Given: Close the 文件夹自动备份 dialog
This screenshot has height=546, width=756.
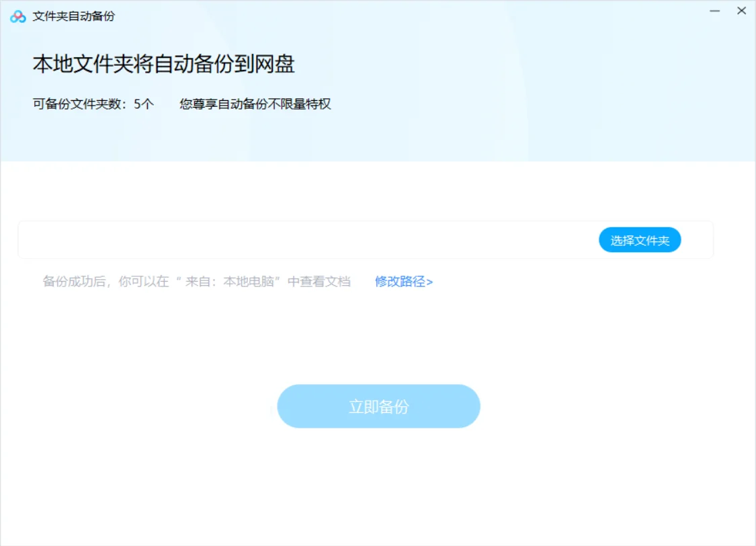Looking at the screenshot, I should click(741, 11).
